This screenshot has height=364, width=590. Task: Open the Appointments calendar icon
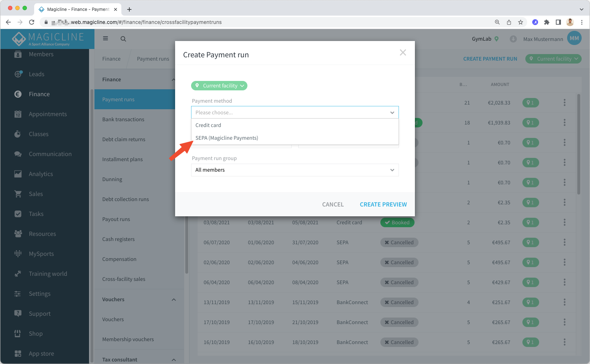(18, 114)
